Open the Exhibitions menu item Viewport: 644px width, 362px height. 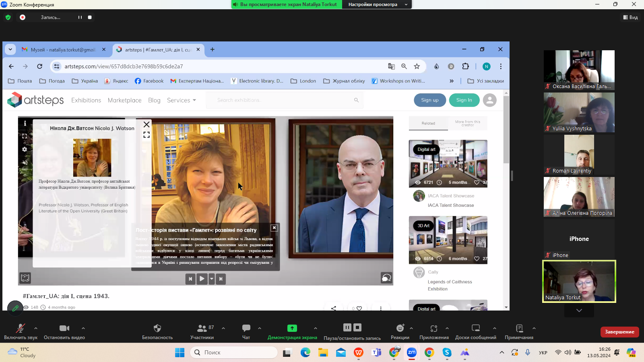coord(86,100)
